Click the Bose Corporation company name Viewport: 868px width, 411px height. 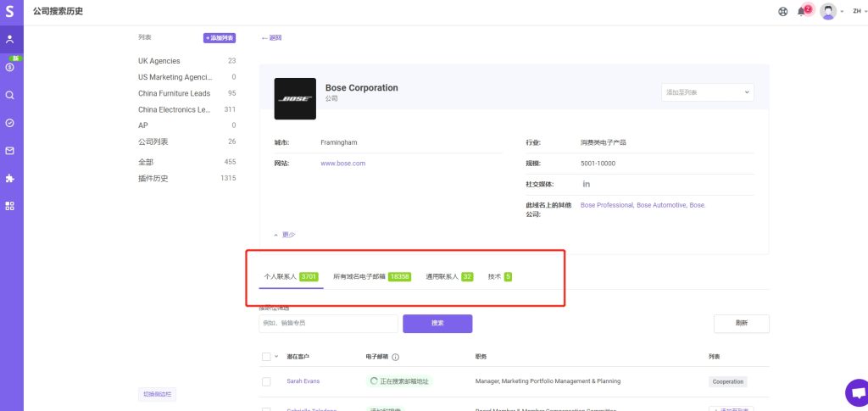361,87
